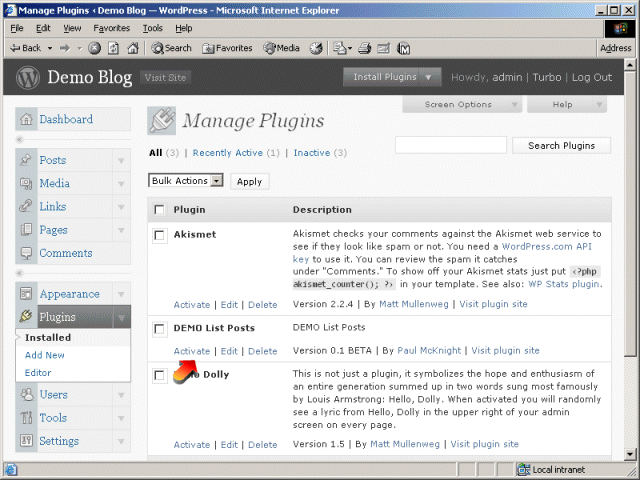This screenshot has height=480, width=640.
Task: Check the select-all plugins header checkbox
Action: (x=159, y=210)
